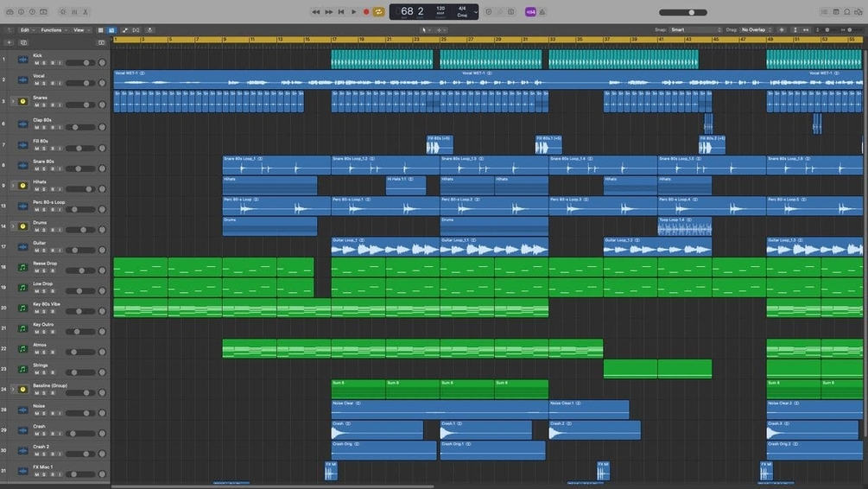Viewport: 868px width, 489px height.
Task: Solo the Vocal track
Action: coord(45,84)
